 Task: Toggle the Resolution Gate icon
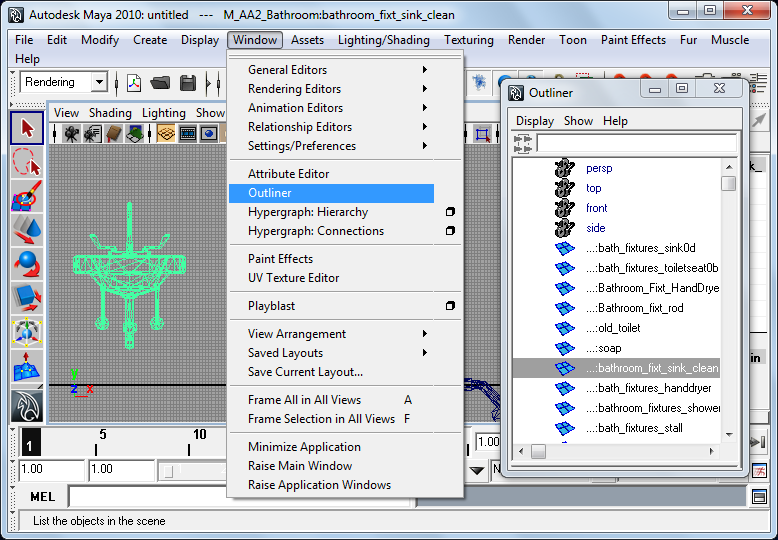(x=209, y=134)
